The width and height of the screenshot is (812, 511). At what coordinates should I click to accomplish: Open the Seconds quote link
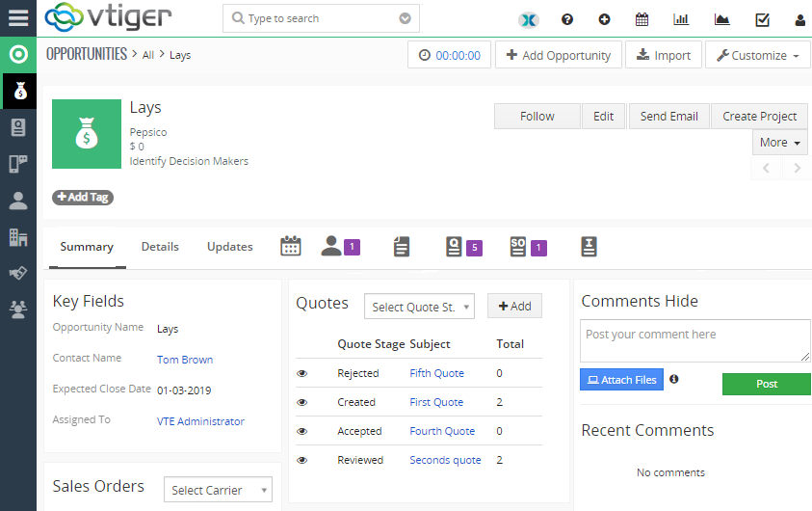tap(445, 460)
